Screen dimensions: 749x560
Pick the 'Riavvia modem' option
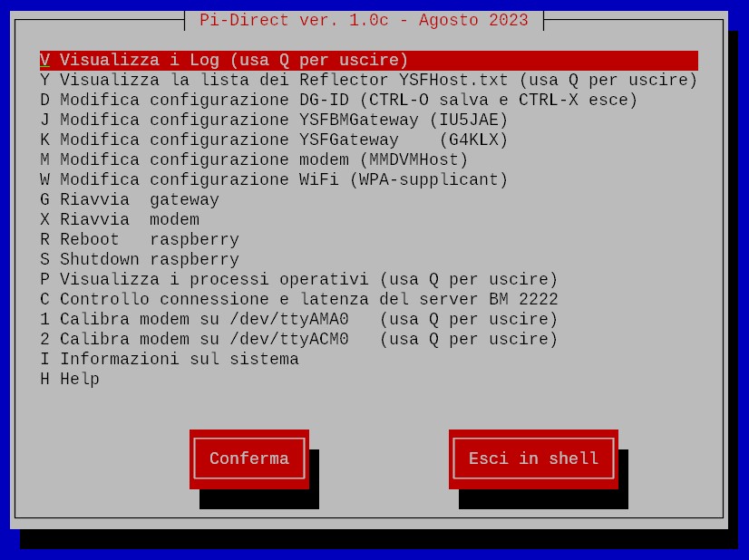120,220
